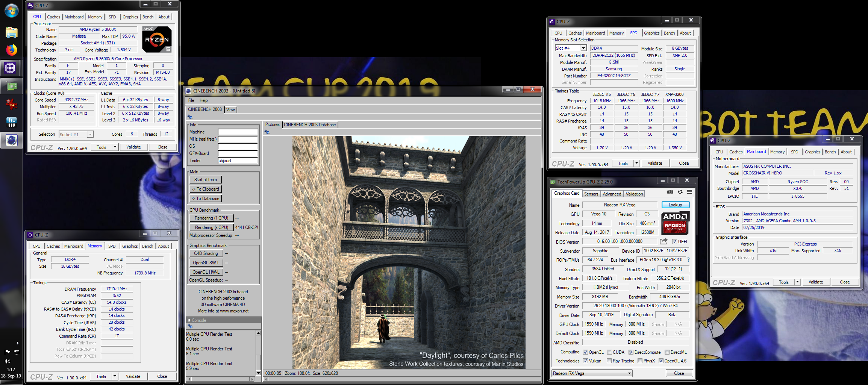
Task: Click the pin icon in Console panel
Action: pyautogui.click(x=190, y=326)
